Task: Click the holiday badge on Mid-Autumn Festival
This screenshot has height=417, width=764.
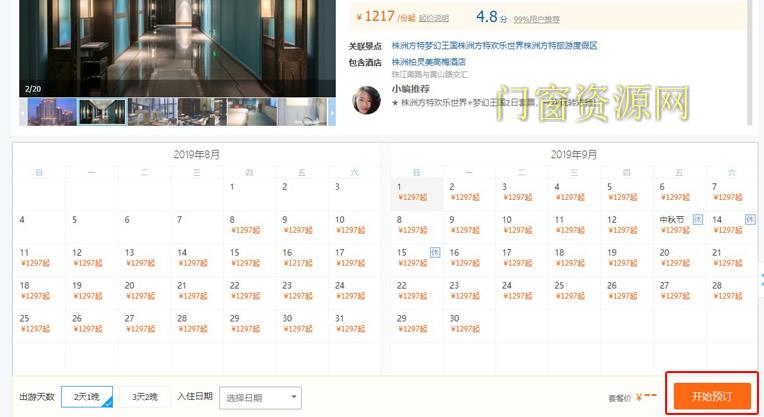Action: (x=698, y=220)
